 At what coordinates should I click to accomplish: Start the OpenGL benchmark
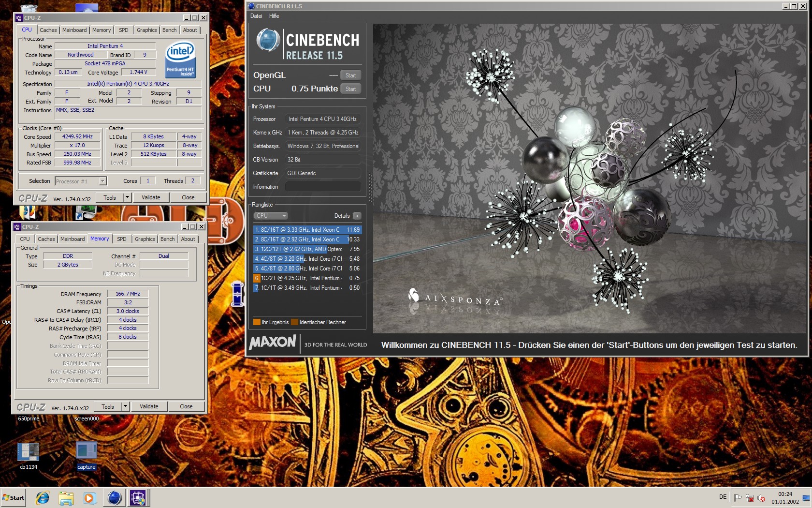350,75
